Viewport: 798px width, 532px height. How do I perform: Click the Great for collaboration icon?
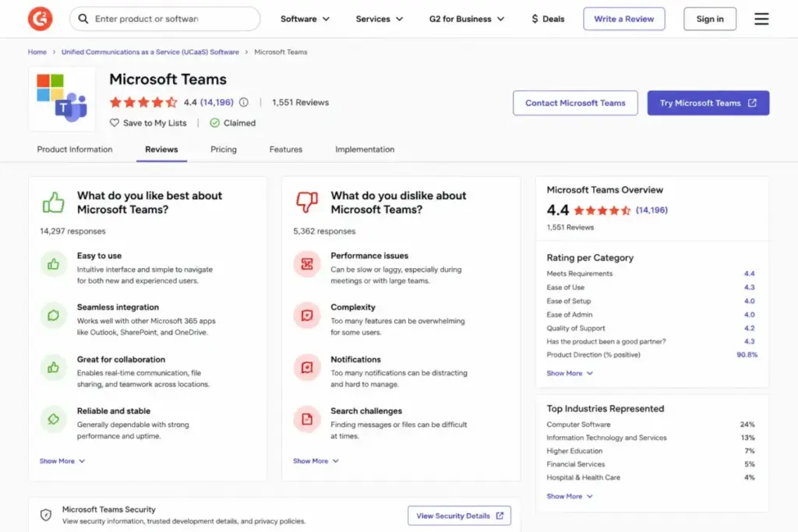click(x=54, y=367)
